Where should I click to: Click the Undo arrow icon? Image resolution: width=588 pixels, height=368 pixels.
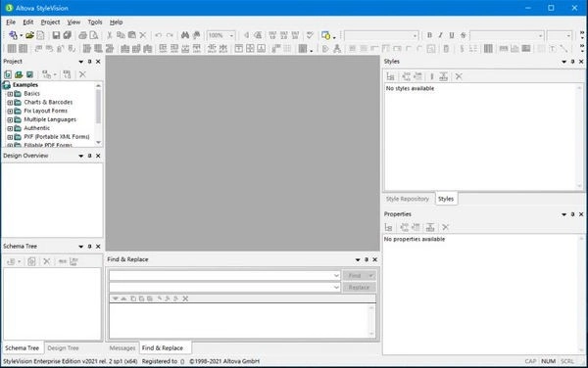[158, 35]
